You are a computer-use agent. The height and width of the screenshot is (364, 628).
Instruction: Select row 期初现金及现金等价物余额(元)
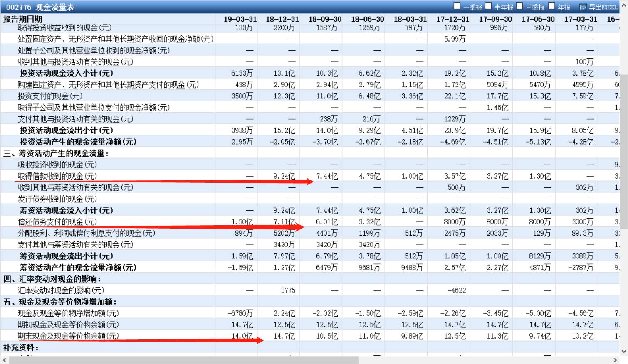click(310, 325)
